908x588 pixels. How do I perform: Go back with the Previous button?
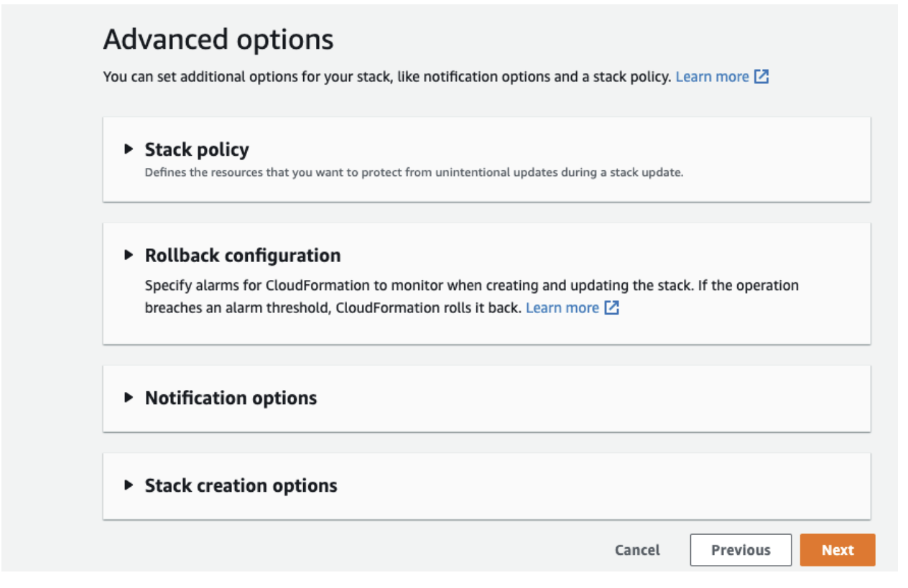coord(741,550)
